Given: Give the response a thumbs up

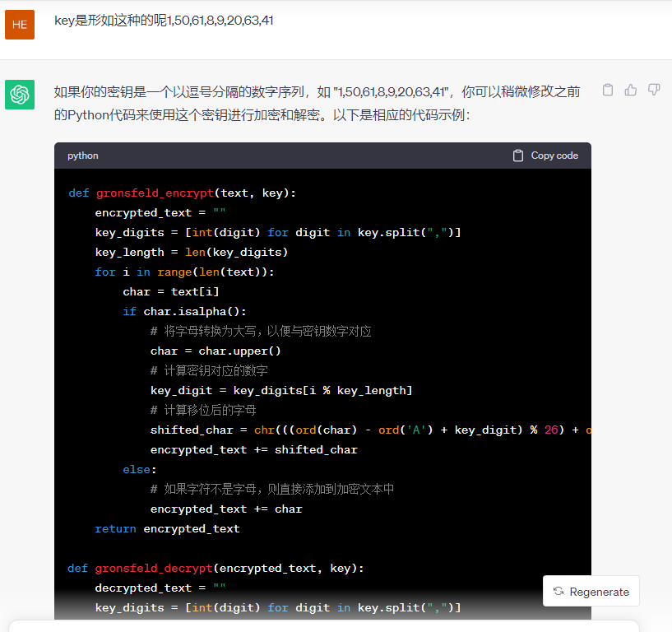Looking at the screenshot, I should pyautogui.click(x=631, y=90).
